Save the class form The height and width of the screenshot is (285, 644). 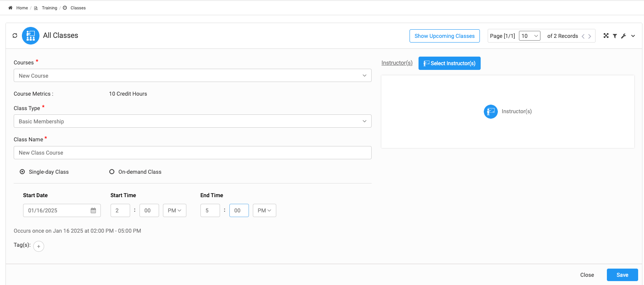pos(623,275)
